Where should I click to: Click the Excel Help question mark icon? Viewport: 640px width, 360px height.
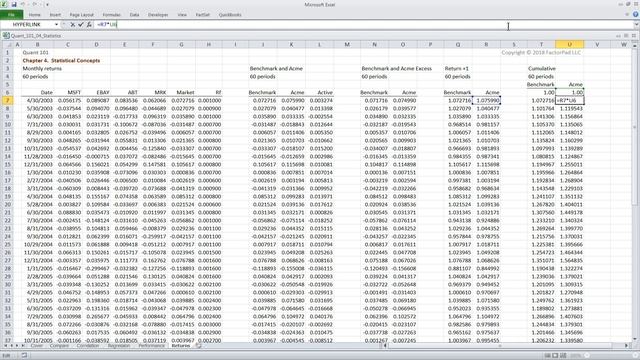tap(636, 14)
